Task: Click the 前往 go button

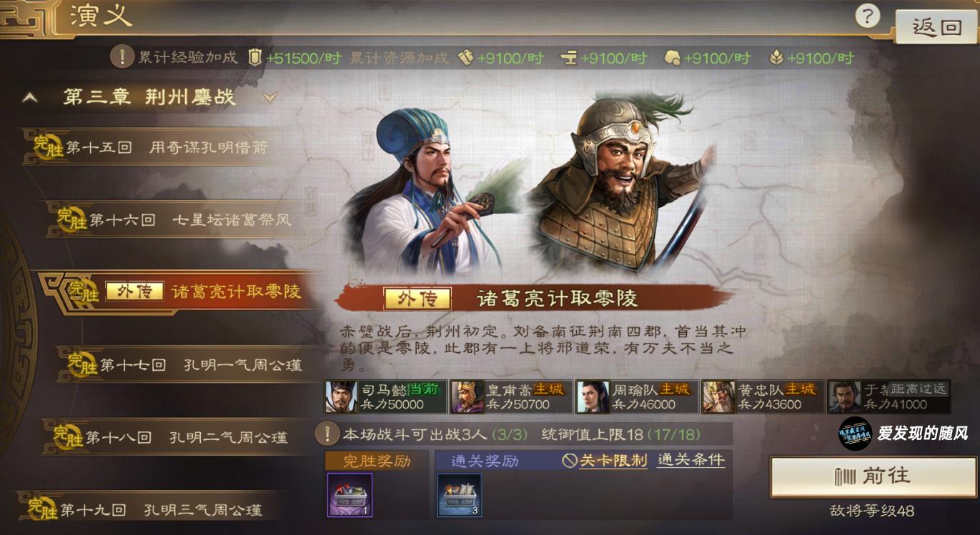Action: 873,476
